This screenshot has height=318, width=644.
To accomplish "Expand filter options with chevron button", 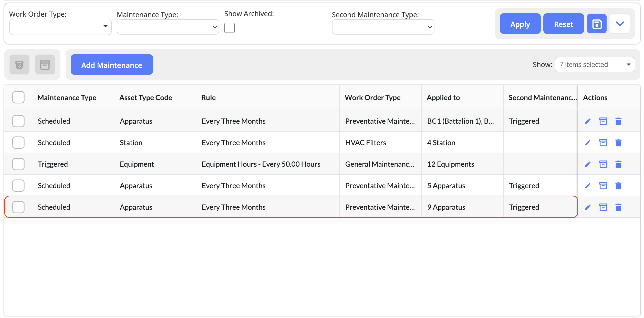I will point(620,24).
